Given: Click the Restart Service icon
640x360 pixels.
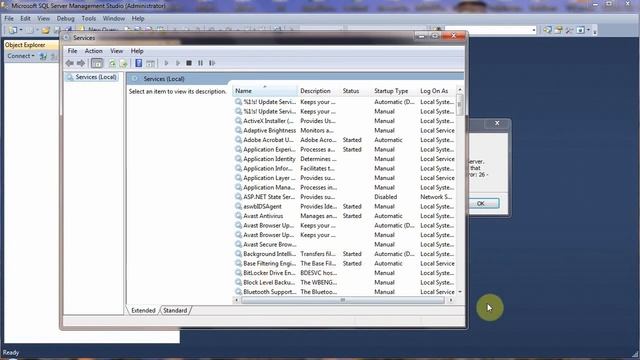Looking at the screenshot, I should 212,63.
